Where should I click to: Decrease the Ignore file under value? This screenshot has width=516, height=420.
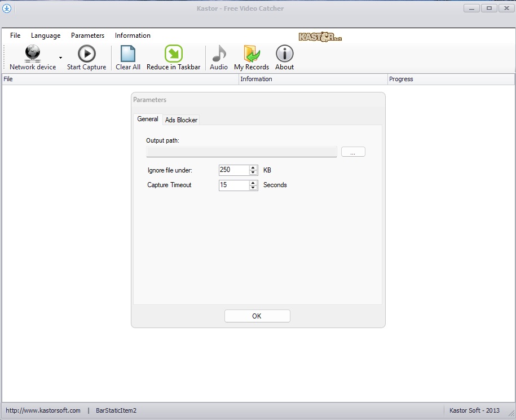[253, 173]
